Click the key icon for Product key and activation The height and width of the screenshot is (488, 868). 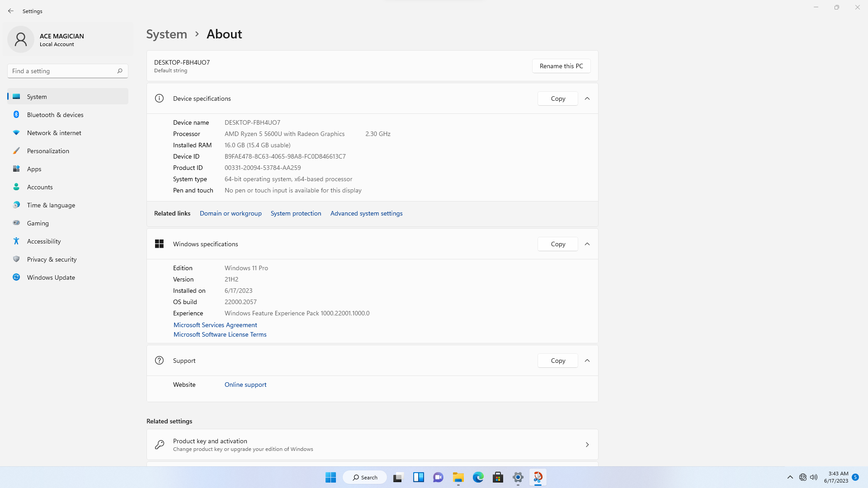click(x=159, y=445)
